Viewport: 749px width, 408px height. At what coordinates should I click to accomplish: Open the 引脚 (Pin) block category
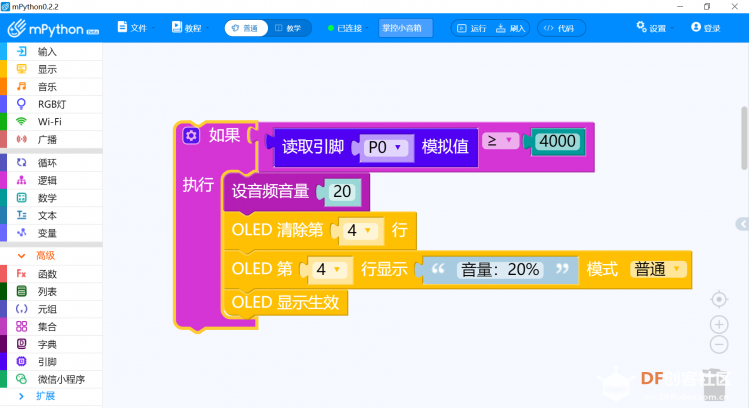[51, 362]
